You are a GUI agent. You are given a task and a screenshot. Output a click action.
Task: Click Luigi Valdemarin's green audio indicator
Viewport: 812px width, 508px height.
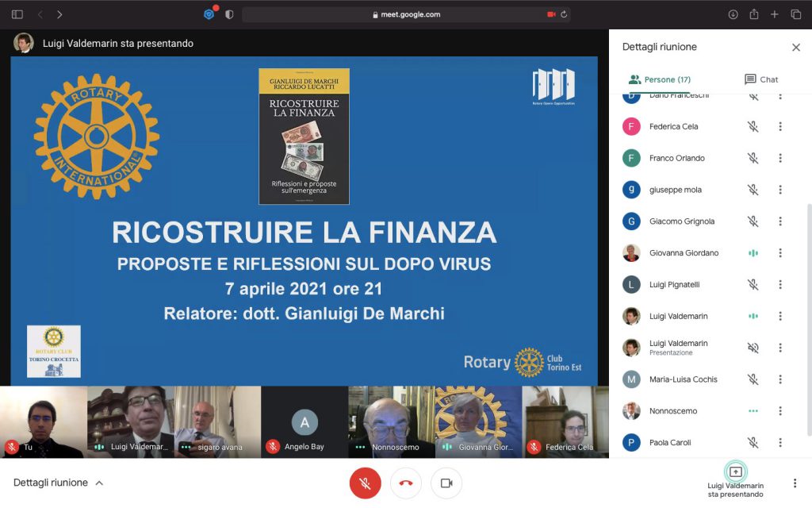click(x=753, y=316)
